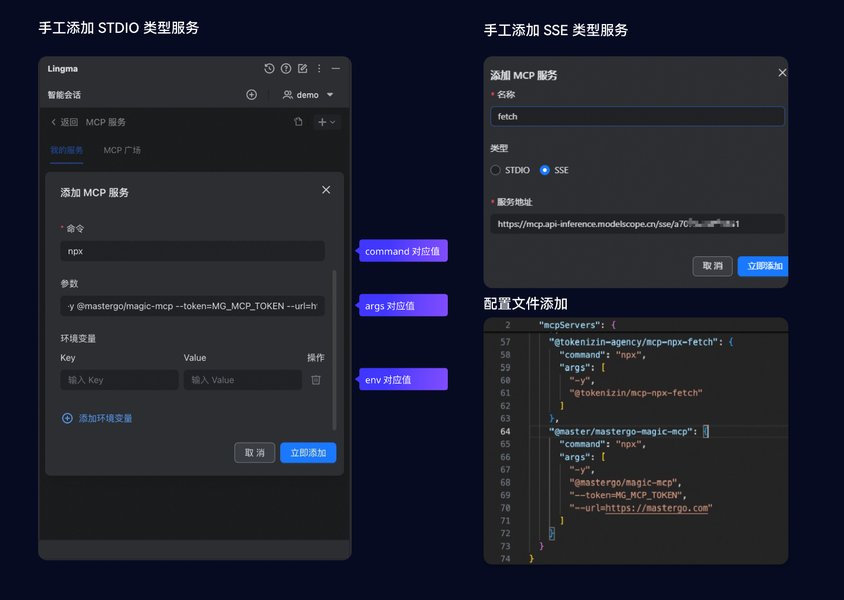Click the 添加环境变量 link
This screenshot has height=600, width=844.
pyautogui.click(x=98, y=417)
